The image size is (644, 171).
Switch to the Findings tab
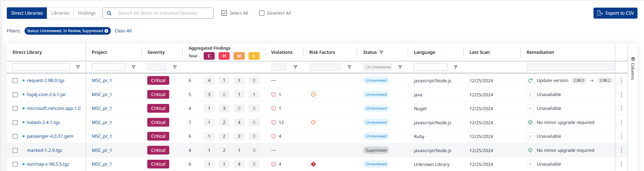click(x=87, y=13)
